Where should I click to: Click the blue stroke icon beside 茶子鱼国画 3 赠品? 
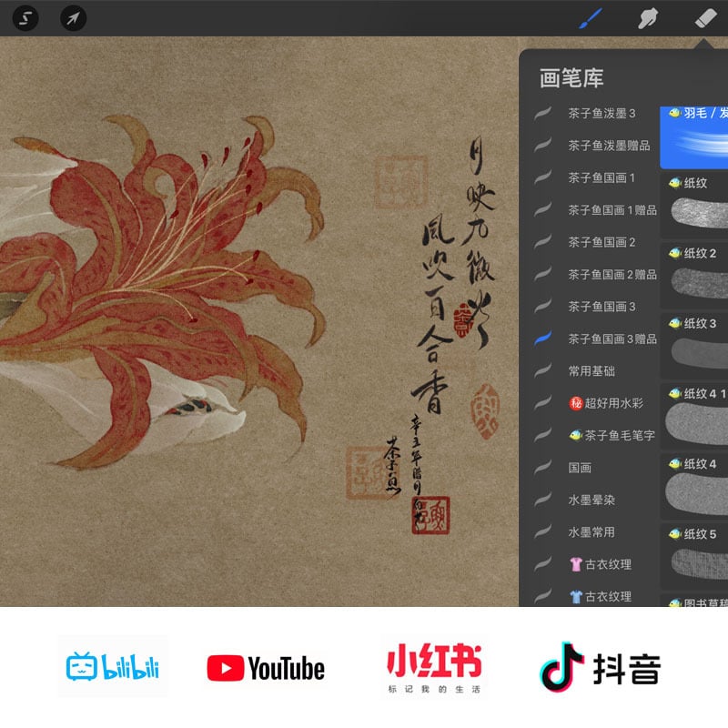(x=542, y=339)
